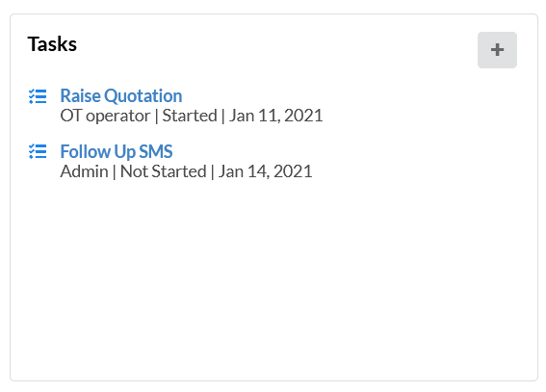Click the word Raise in the first task link
The image size is (546, 392).
click(x=81, y=95)
